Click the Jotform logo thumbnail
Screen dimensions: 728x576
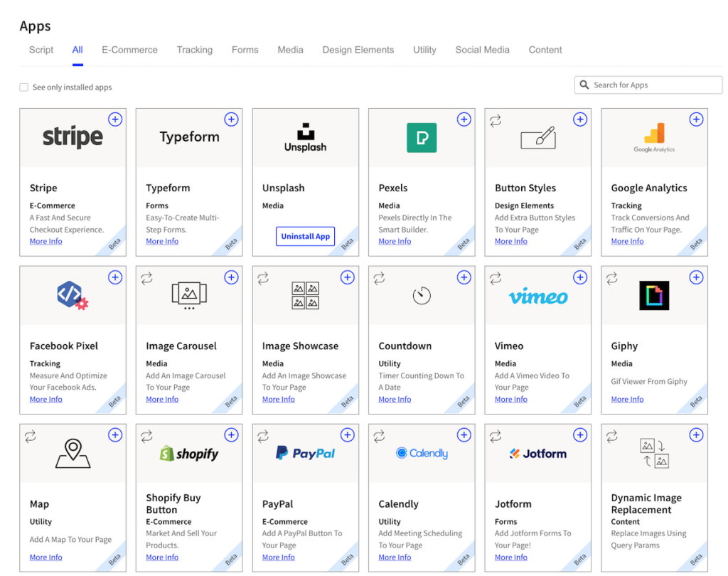pyautogui.click(x=537, y=454)
